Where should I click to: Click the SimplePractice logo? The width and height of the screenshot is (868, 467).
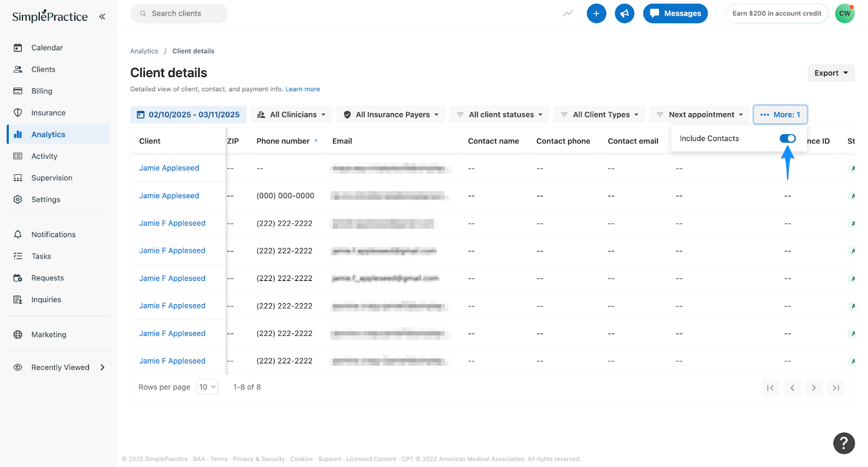50,16
